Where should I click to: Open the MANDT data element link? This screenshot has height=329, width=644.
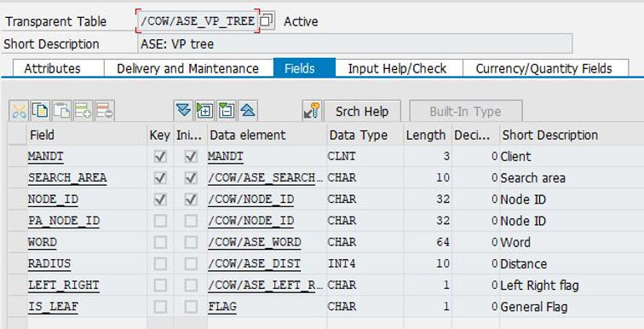(226, 157)
